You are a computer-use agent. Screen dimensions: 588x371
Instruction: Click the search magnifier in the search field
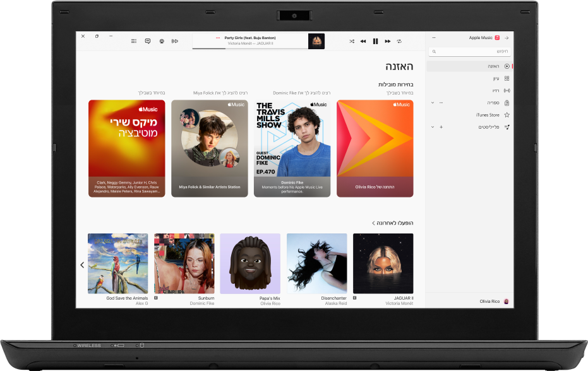[434, 51]
